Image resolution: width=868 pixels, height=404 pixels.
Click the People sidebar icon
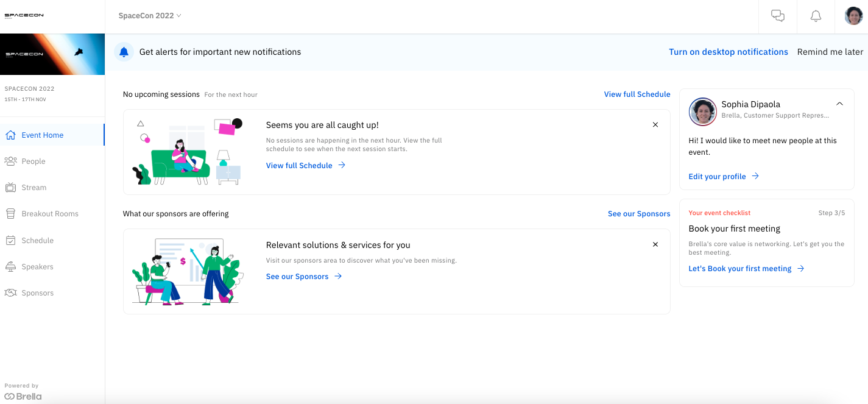pos(10,161)
